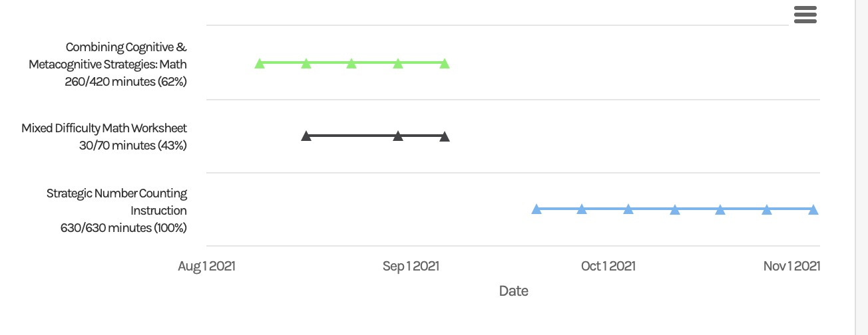Click middle black triangle on Math Worksheet line
This screenshot has width=868, height=335.
pos(398,136)
